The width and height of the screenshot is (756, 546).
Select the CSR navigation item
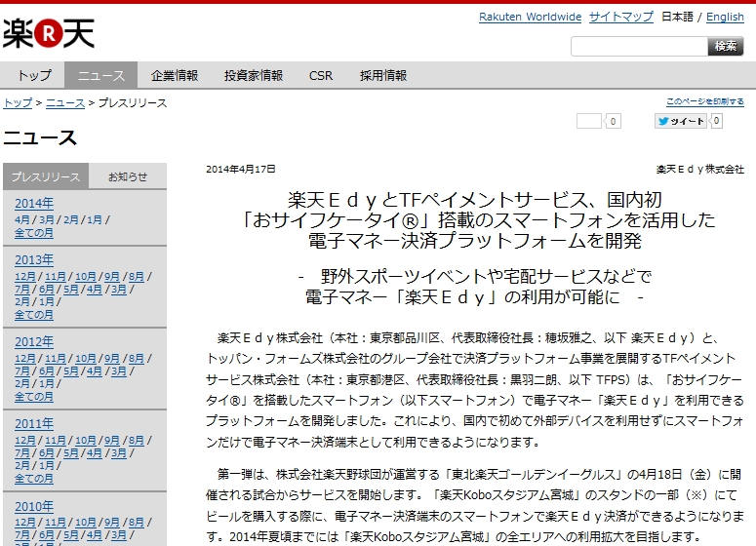[x=320, y=76]
